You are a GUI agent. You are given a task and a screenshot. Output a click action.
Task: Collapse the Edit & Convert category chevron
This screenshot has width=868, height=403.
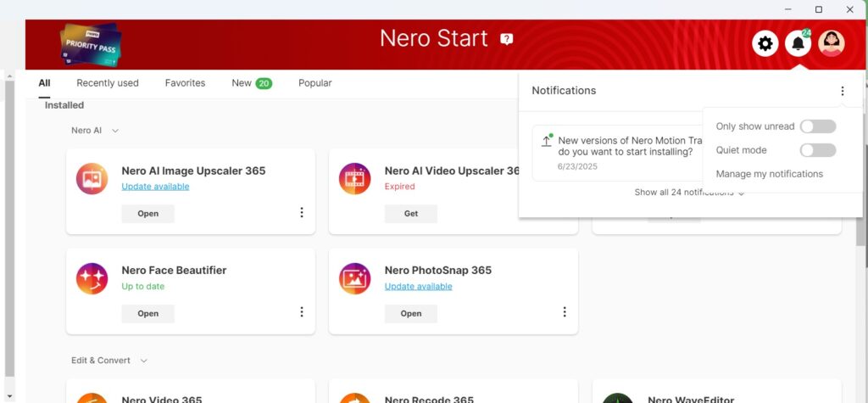tap(144, 361)
